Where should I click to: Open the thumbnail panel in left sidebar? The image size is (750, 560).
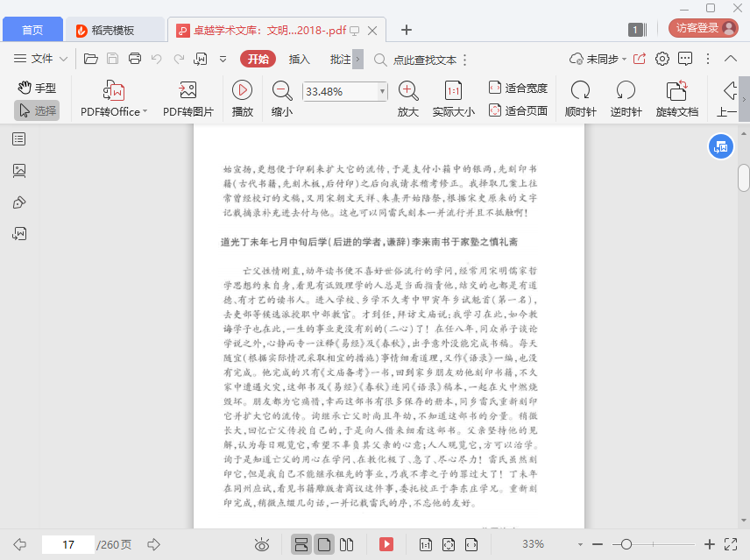(x=19, y=171)
